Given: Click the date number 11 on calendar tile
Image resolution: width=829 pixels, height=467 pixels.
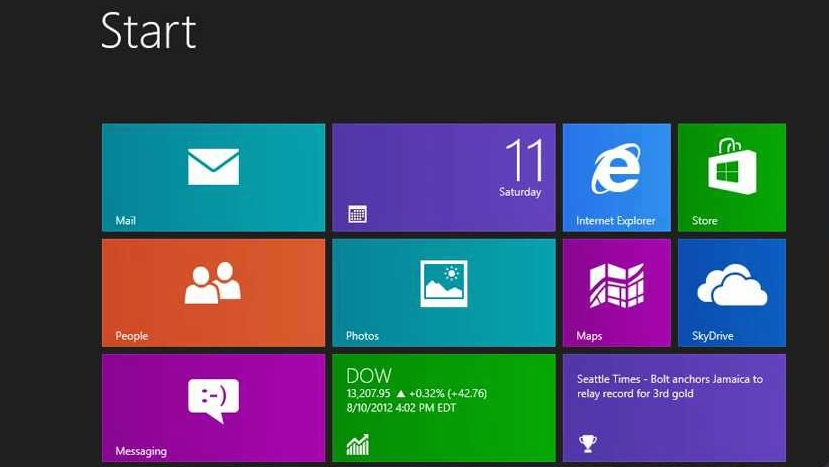Looking at the screenshot, I should click(x=523, y=160).
